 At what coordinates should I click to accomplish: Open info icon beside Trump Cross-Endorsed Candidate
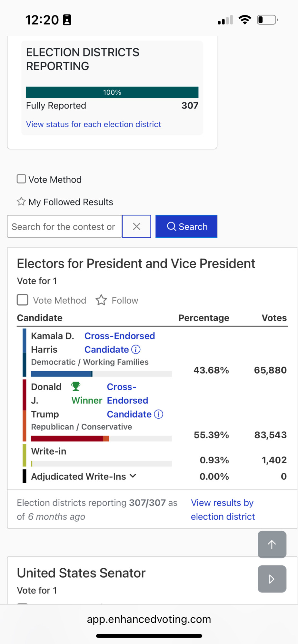click(x=158, y=414)
